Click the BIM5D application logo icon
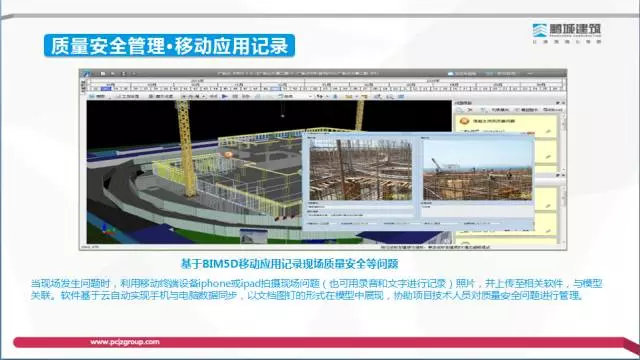This screenshot has width=640, height=360. [87, 74]
